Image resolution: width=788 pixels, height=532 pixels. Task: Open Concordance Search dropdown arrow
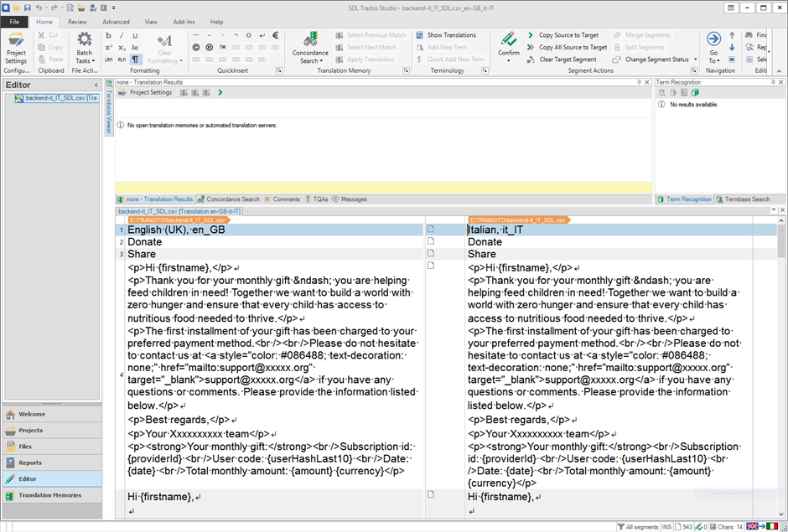click(321, 61)
